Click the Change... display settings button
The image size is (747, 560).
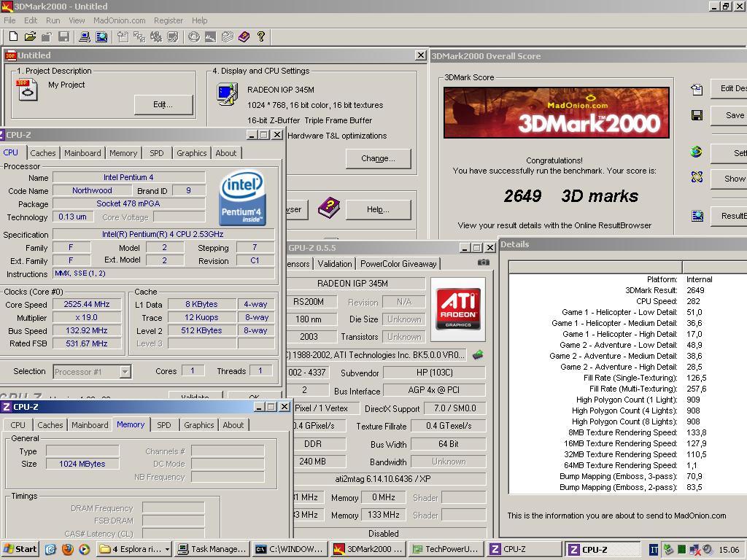point(378,158)
